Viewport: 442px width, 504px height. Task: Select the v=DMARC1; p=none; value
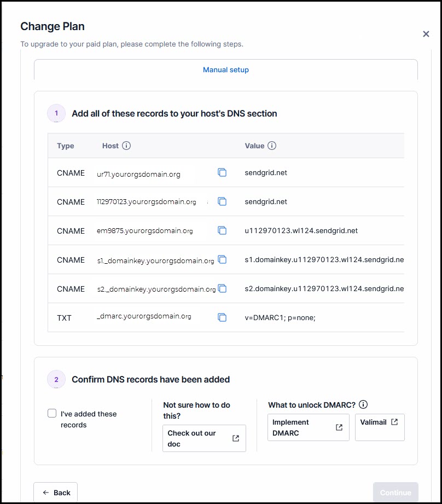tap(280, 317)
